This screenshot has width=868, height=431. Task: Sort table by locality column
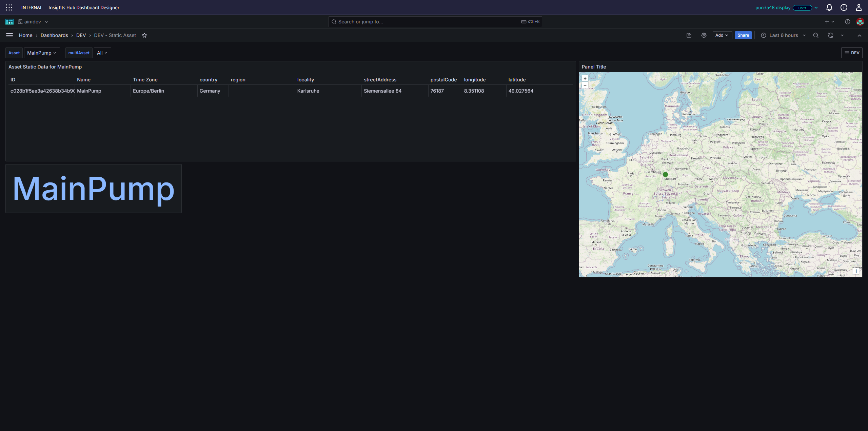pyautogui.click(x=305, y=80)
